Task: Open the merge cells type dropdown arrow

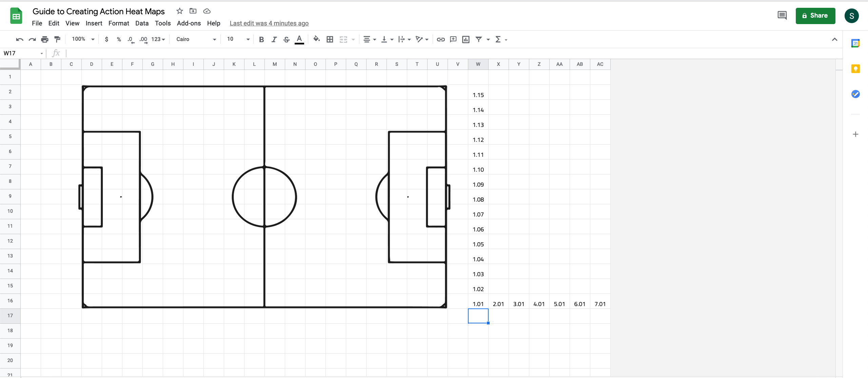Action: tap(353, 39)
